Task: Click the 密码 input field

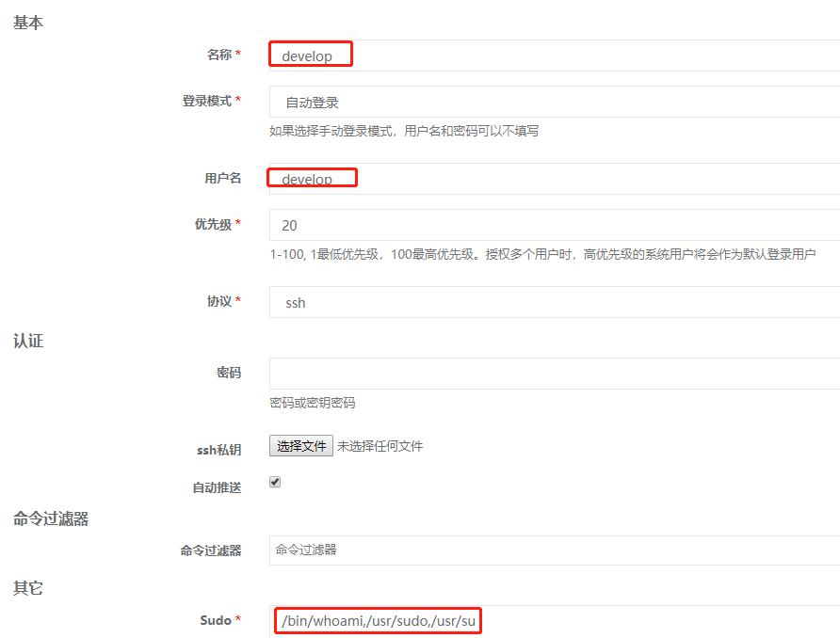Action: point(555,374)
